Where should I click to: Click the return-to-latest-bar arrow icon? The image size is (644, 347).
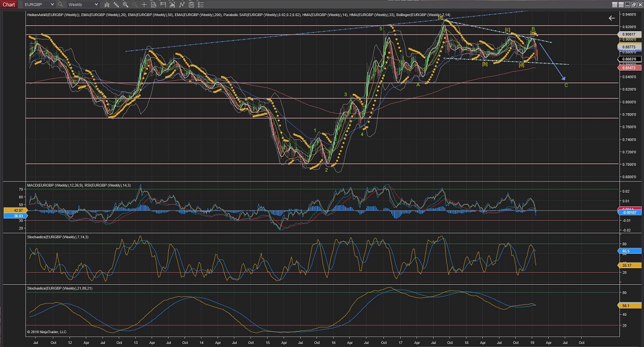(x=612, y=18)
